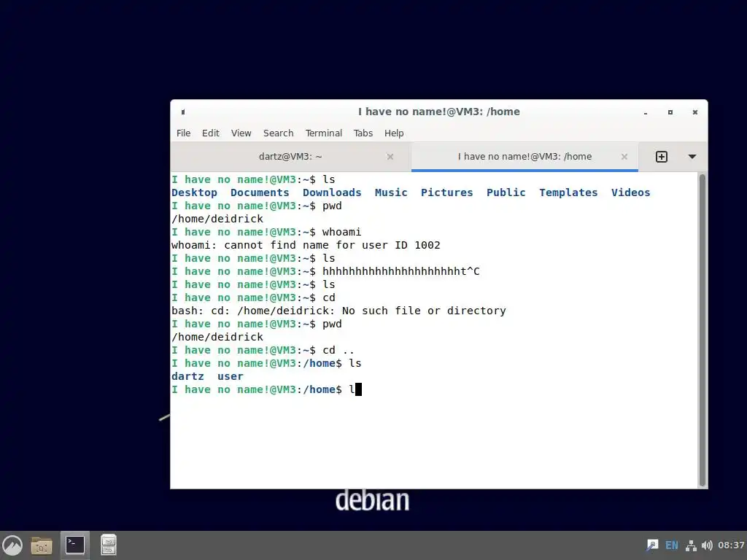Open the Terminal menu
Image resolution: width=747 pixels, height=560 pixels.
(x=323, y=133)
